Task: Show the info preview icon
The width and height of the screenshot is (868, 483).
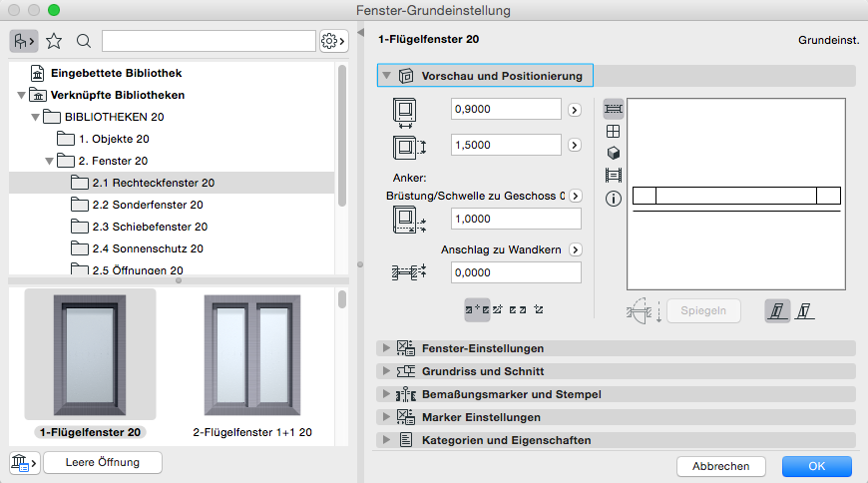Action: [x=614, y=199]
